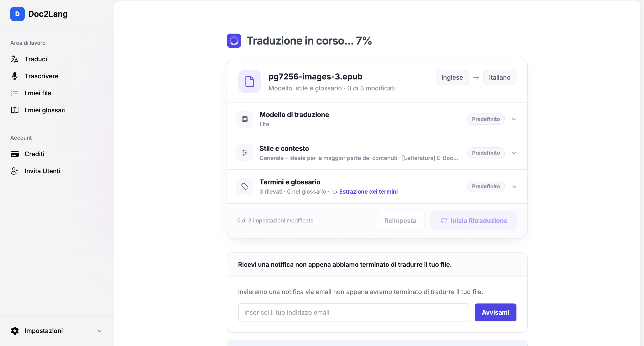
Task: Expand the Stile e contesto chevron
Action: [x=514, y=153]
